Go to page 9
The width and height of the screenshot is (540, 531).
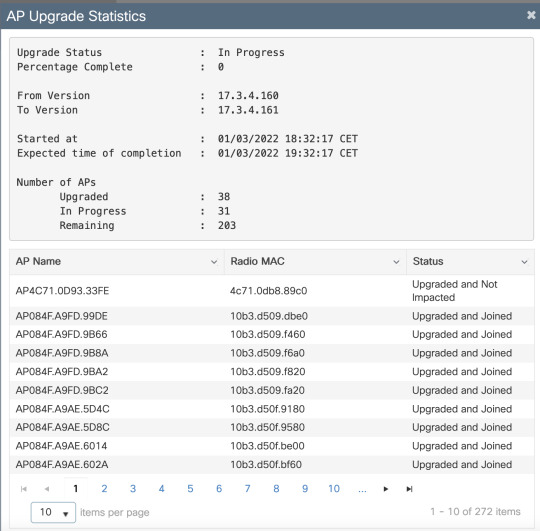[305, 489]
